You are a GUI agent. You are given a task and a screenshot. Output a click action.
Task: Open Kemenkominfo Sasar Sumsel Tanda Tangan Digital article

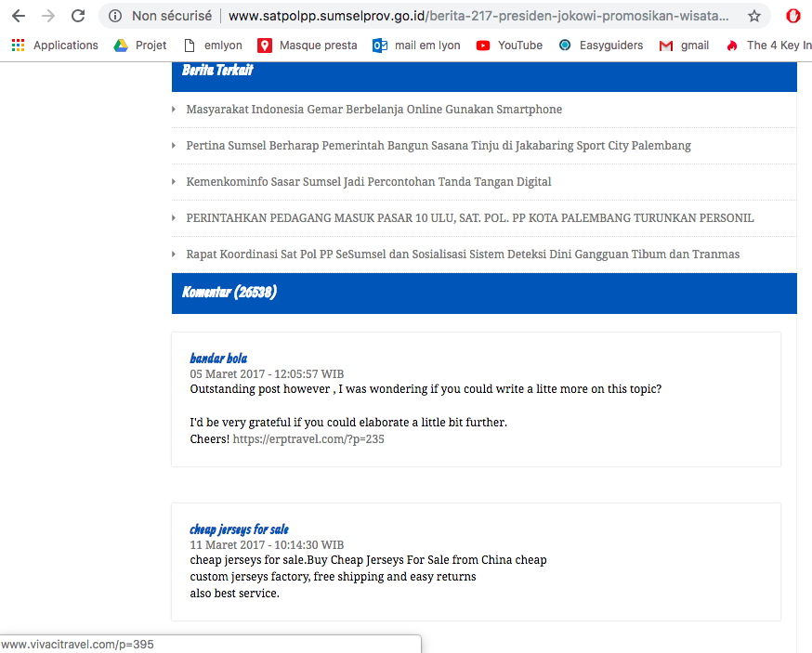[368, 182]
